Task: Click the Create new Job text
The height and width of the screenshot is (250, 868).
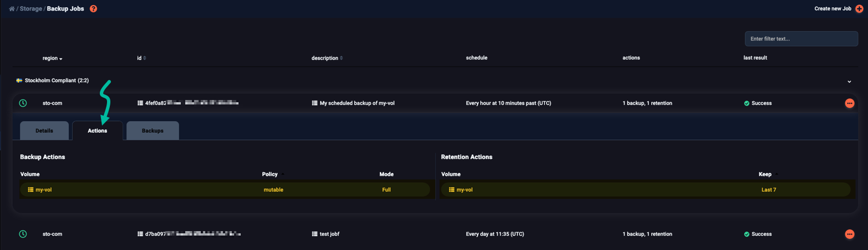Action: point(833,9)
